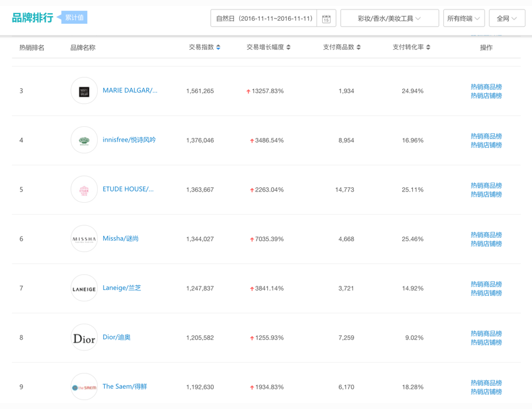Viewport: 532px width, 409px height.
Task: Click the innisfree brand logo
Action: click(x=84, y=140)
